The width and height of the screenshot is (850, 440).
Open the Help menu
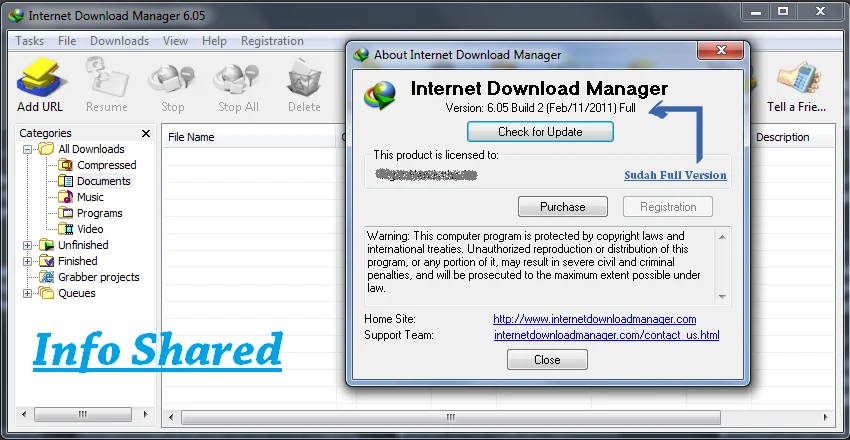(214, 41)
